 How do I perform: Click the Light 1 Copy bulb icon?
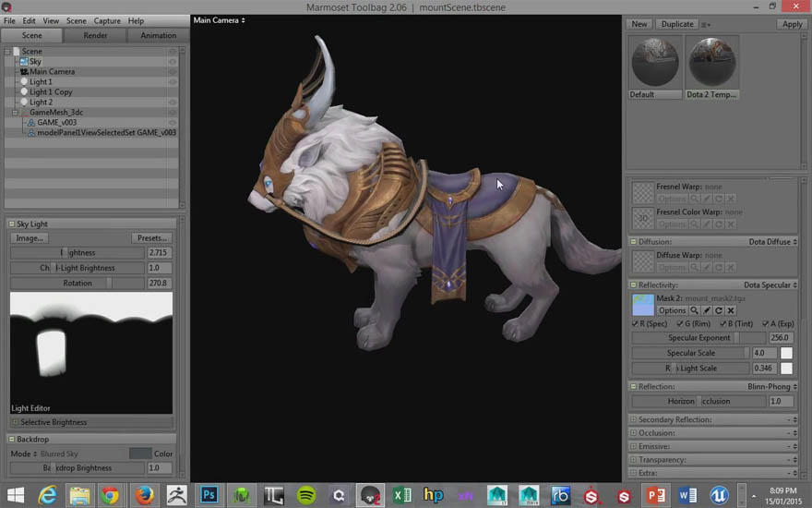click(24, 91)
